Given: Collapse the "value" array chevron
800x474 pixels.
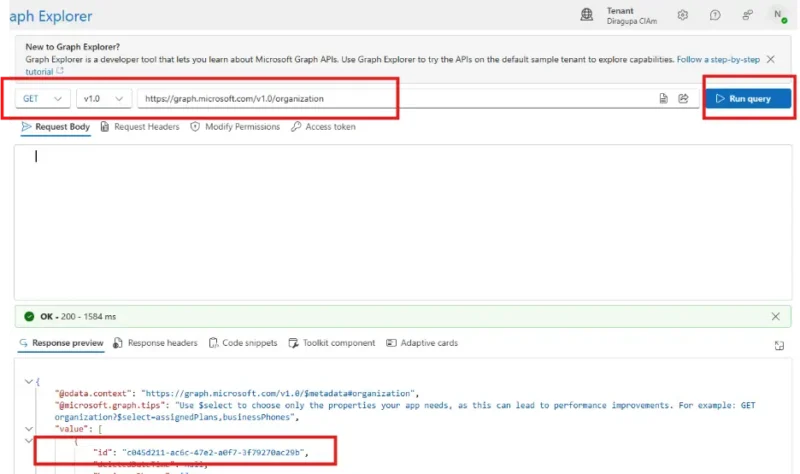Looking at the screenshot, I should pyautogui.click(x=29, y=429).
